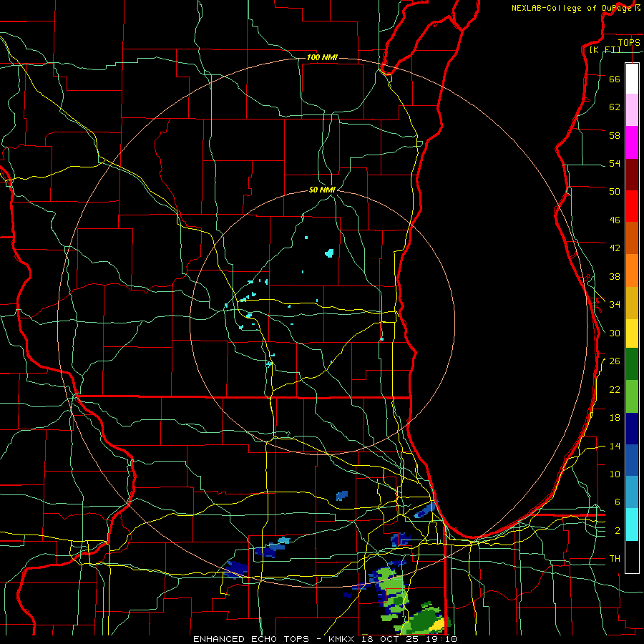Click the legend value 30
This screenshot has width=644, height=644.
pyautogui.click(x=615, y=333)
